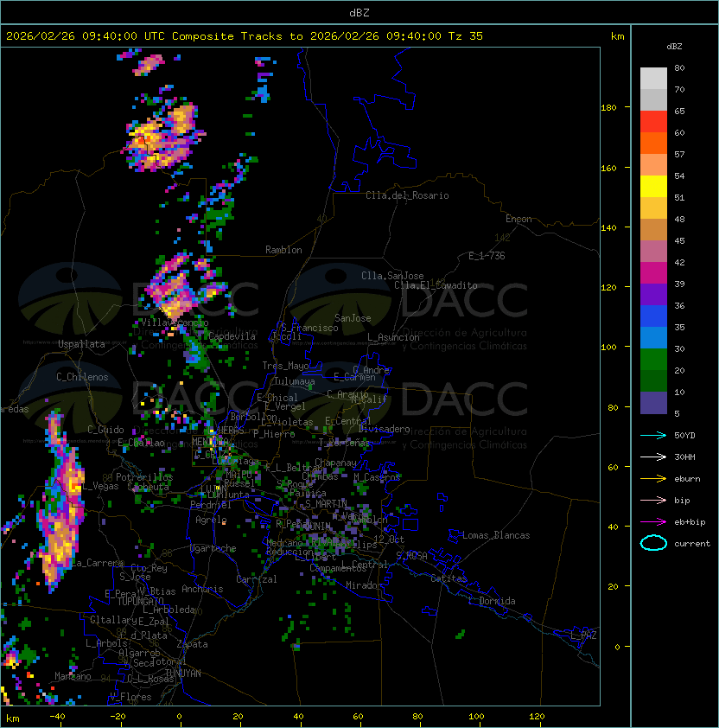This screenshot has height=728, width=719.
Task: Click the large storm cell near the 180 km line
Action: point(163,137)
